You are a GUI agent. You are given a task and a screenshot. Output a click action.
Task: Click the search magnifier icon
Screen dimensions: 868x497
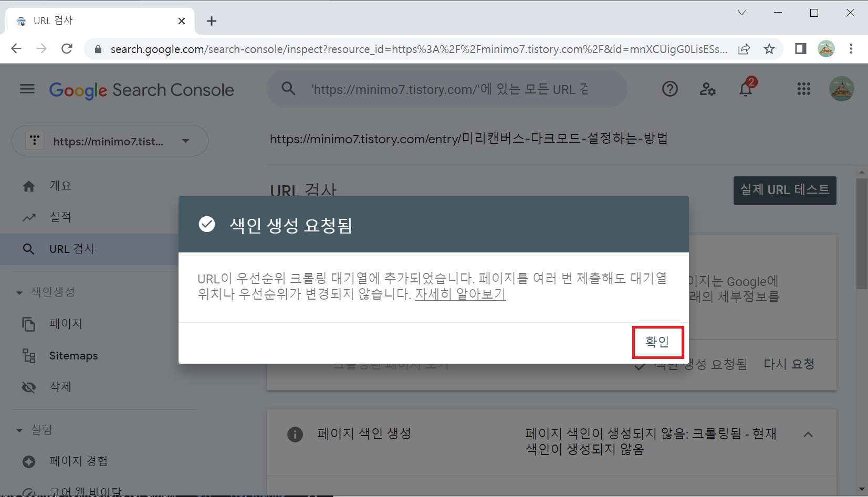288,88
